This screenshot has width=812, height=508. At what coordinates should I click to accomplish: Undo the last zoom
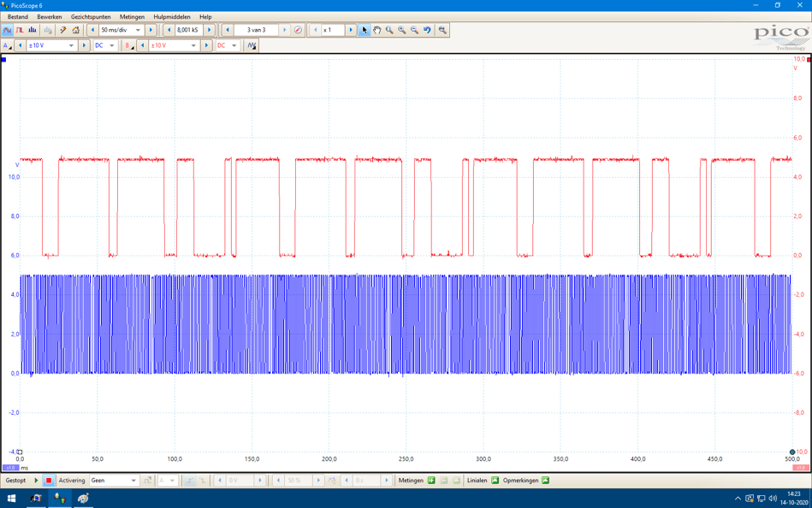[x=427, y=30]
